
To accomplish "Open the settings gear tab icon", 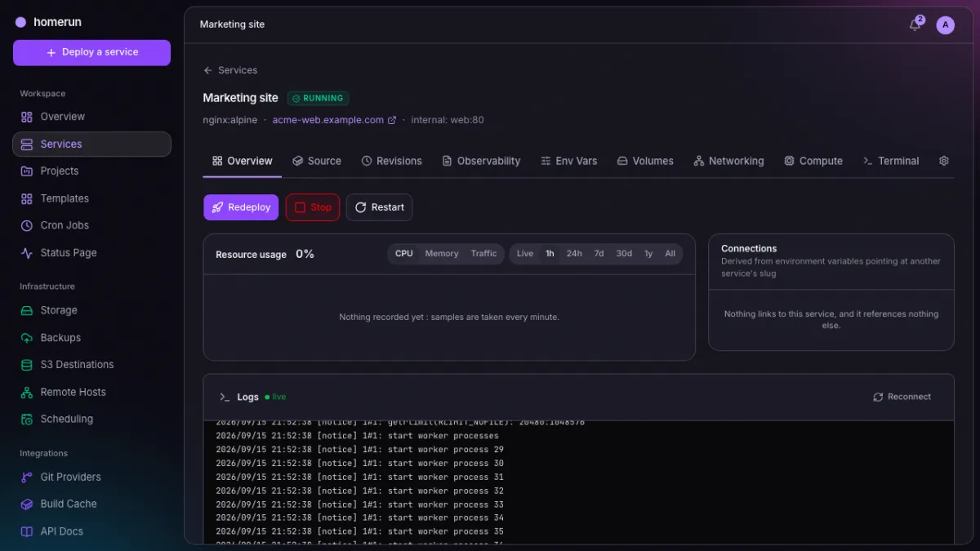I will pos(944,161).
